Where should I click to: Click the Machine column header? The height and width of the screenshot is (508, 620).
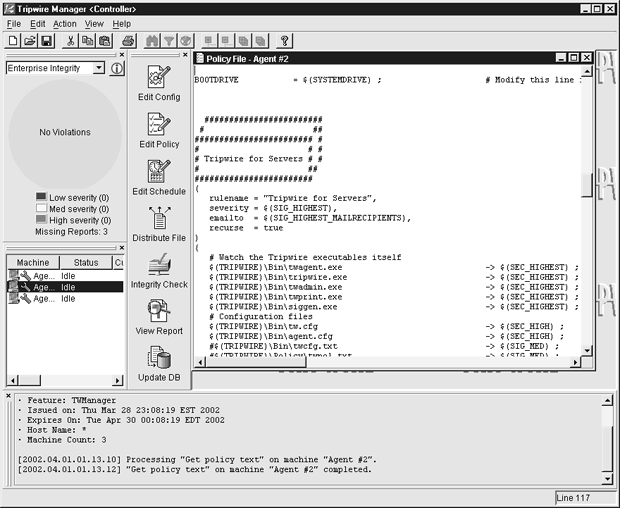point(33,262)
